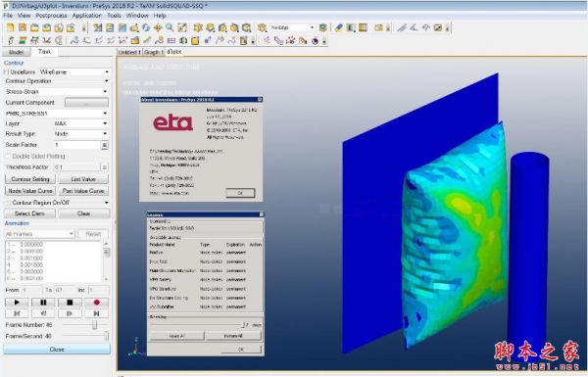Viewport: 588px width, 377px height.
Task: Open the Tools menu
Action: point(114,16)
